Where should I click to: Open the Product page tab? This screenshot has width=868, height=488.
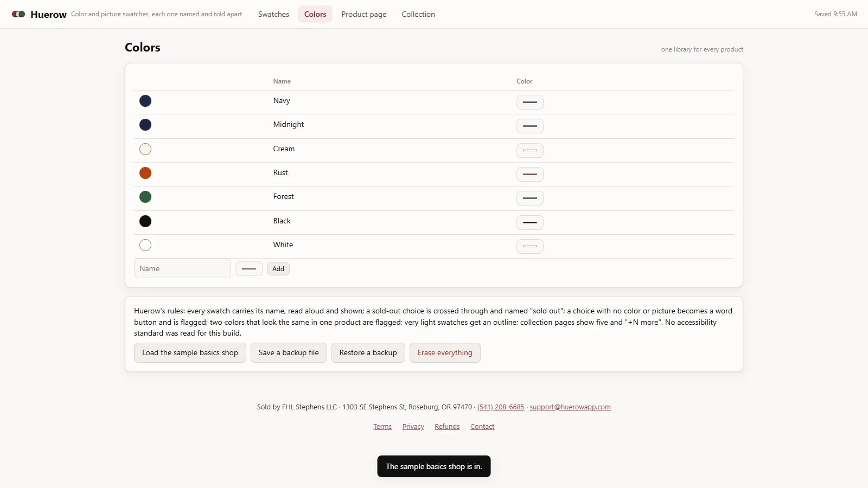click(x=364, y=14)
